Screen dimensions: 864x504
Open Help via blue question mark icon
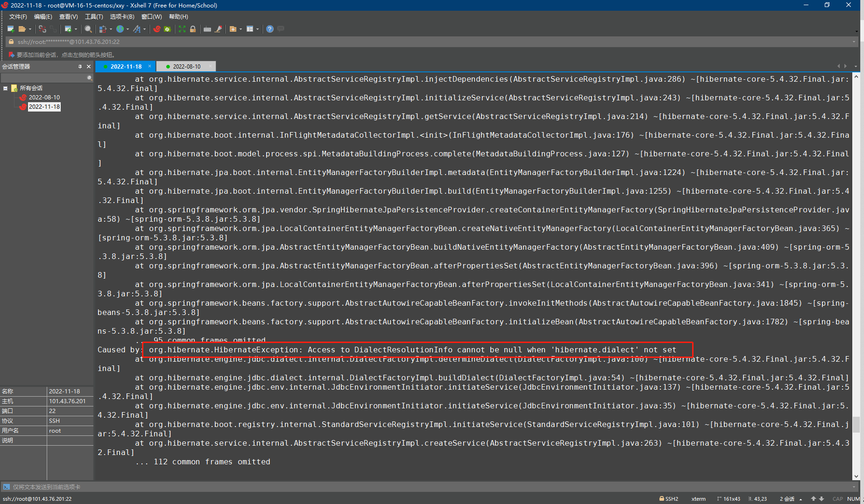(x=270, y=29)
